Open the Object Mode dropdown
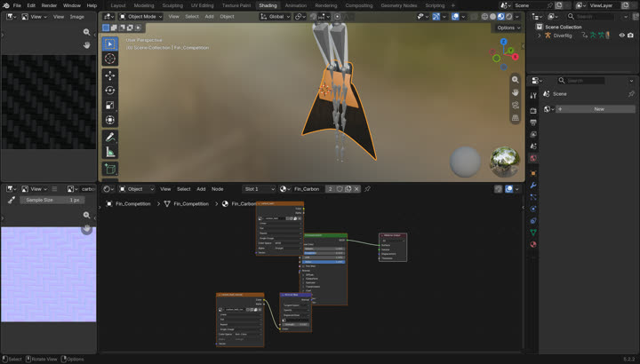Viewport: 640px width, 364px height. [140, 17]
